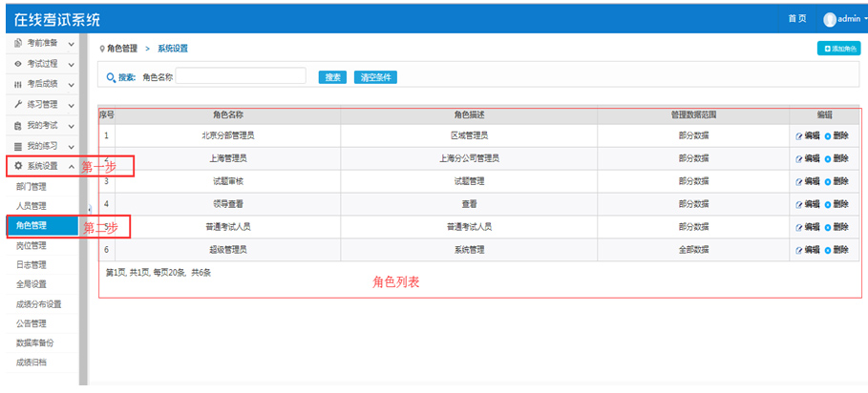This screenshot has width=868, height=393.
Task: Expand the 我的考试 menu chevron
Action: (x=72, y=127)
